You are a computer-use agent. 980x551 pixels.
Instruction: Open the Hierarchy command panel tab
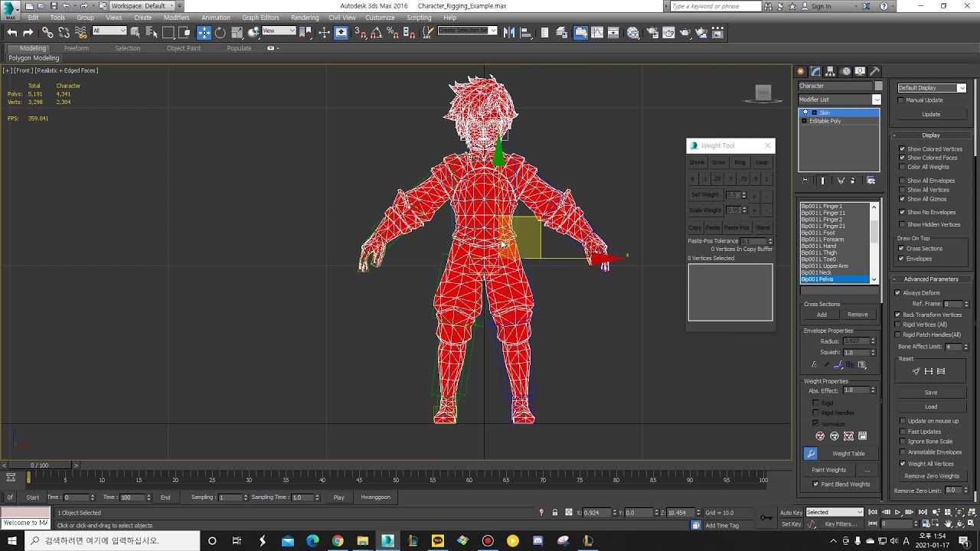click(831, 71)
